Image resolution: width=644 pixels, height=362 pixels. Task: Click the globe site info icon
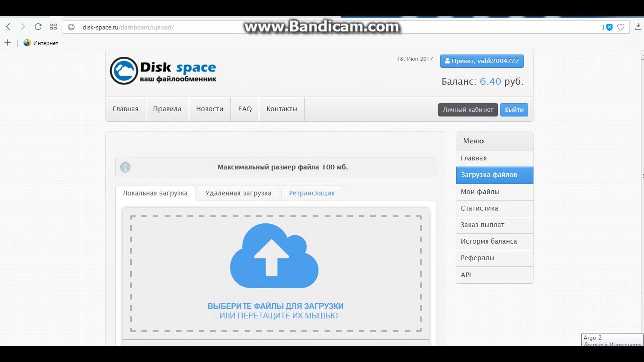point(71,27)
